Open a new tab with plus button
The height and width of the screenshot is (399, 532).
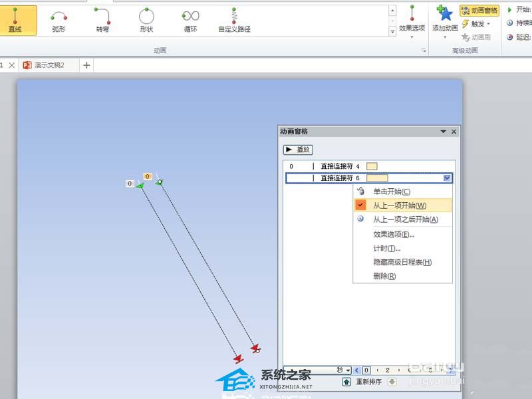(86, 65)
